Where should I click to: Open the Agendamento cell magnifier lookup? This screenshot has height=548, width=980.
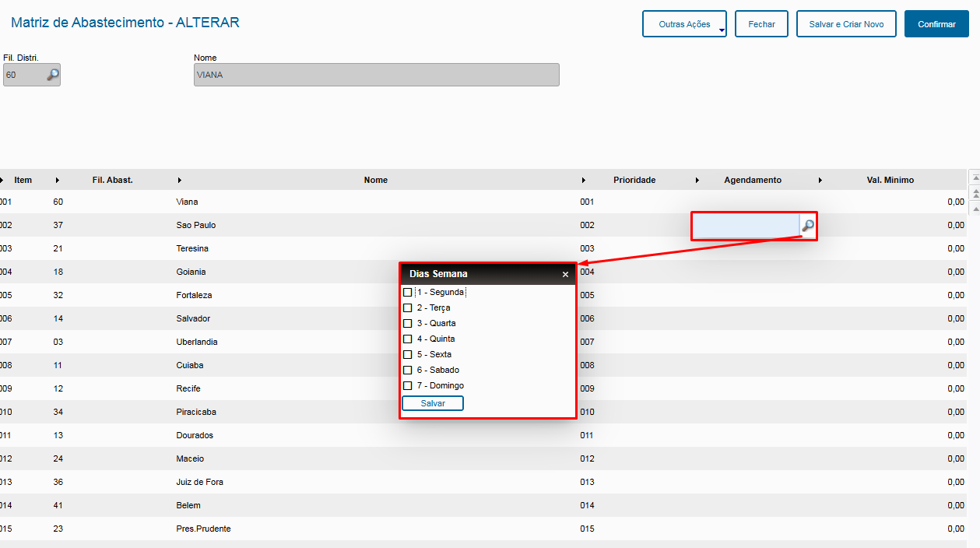(x=808, y=226)
